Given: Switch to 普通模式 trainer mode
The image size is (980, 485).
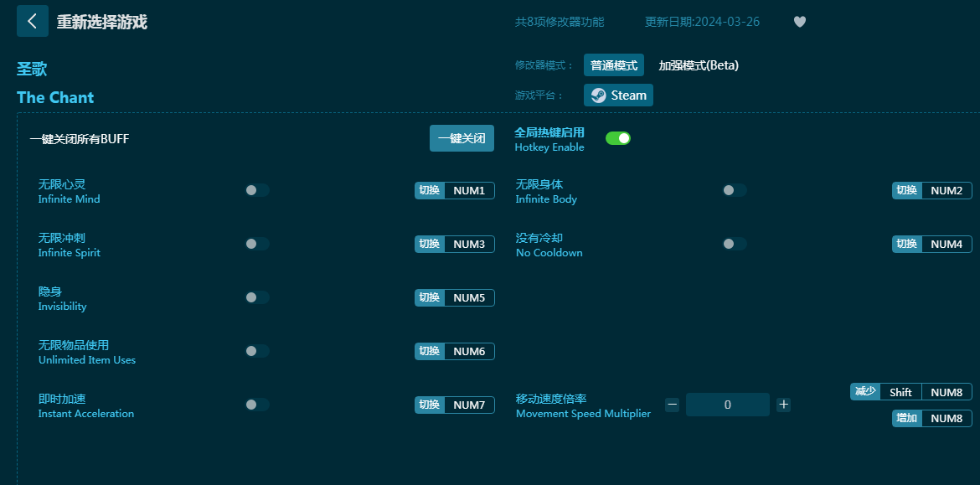Looking at the screenshot, I should pos(614,65).
